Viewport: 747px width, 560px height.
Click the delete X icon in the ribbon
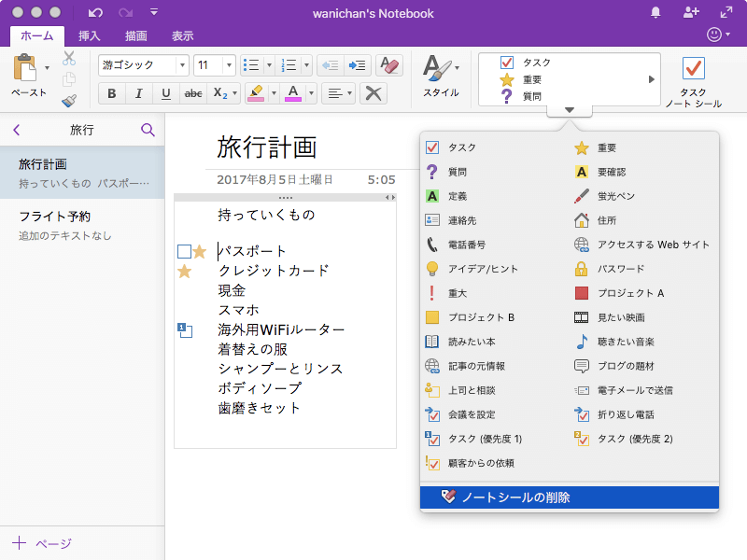(373, 92)
